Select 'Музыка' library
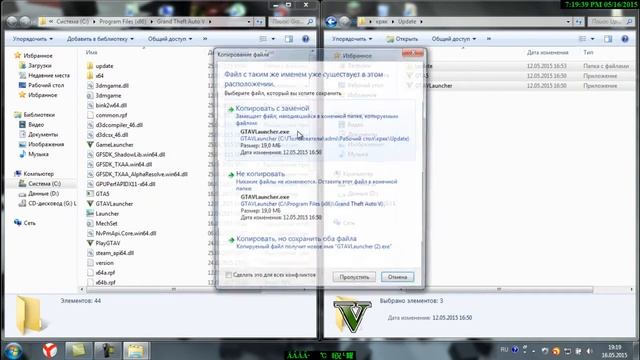Image resolution: width=640 pixels, height=360 pixels. tap(38, 154)
